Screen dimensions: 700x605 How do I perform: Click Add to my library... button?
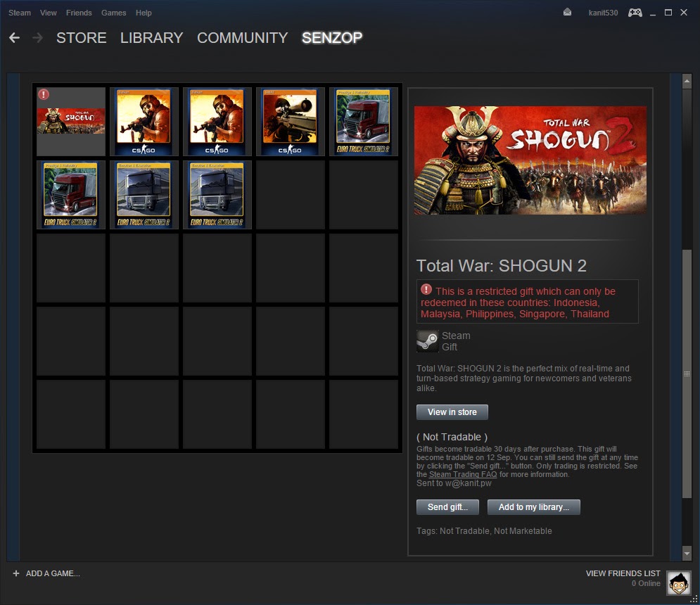tap(534, 507)
